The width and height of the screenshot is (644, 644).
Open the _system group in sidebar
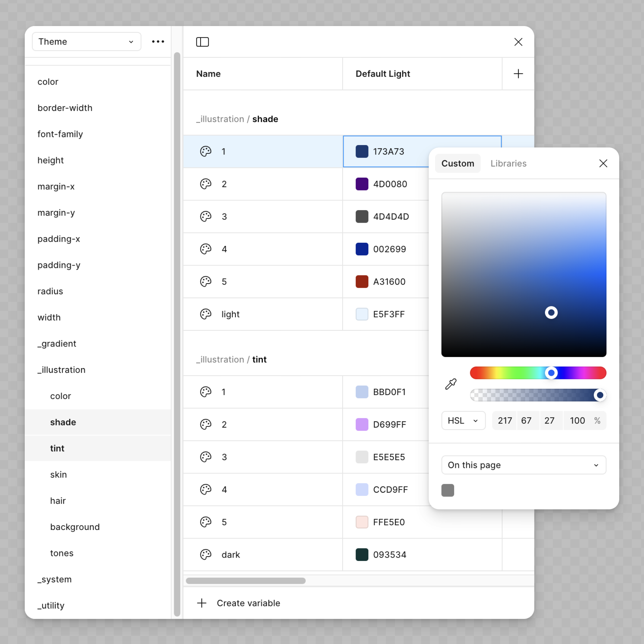98,579
